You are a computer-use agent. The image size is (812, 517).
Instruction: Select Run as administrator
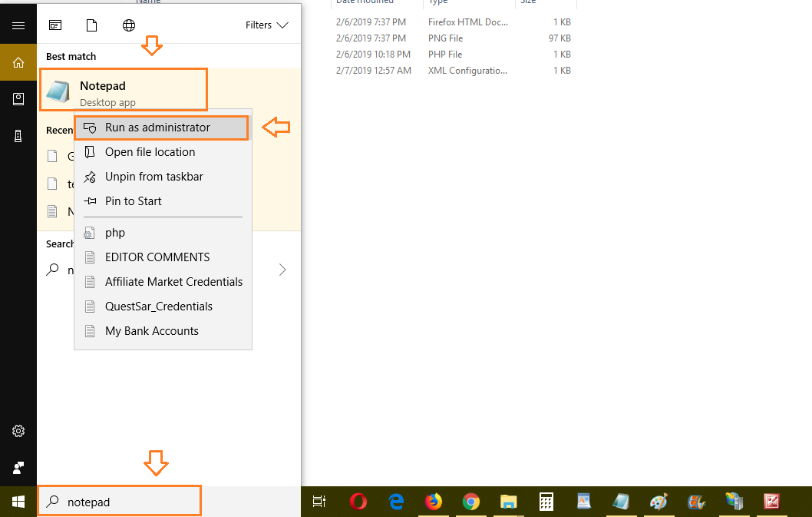coord(157,128)
